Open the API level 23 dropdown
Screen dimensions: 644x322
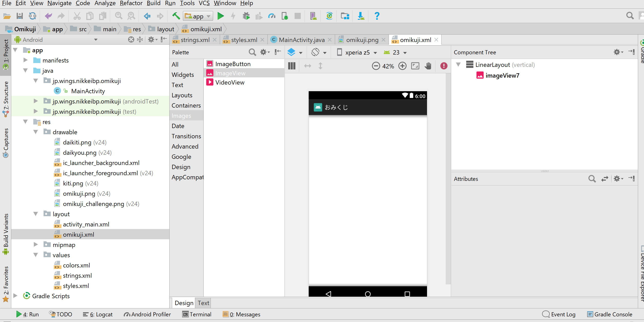tap(396, 52)
